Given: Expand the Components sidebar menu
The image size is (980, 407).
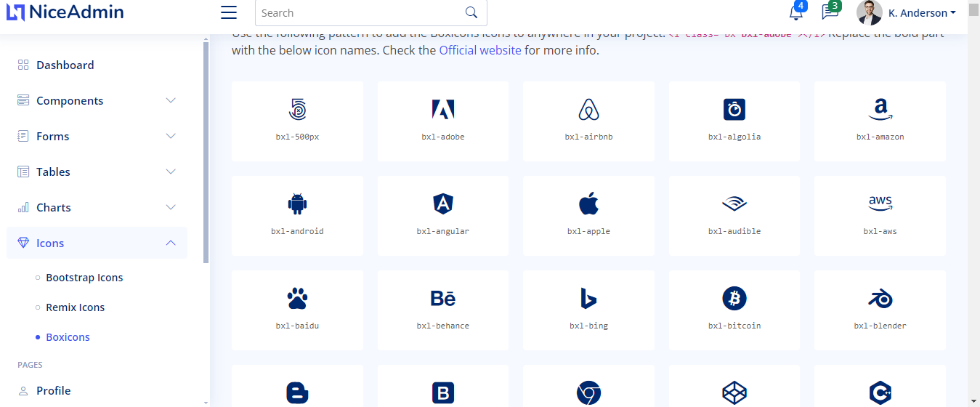Looking at the screenshot, I should pos(97,100).
